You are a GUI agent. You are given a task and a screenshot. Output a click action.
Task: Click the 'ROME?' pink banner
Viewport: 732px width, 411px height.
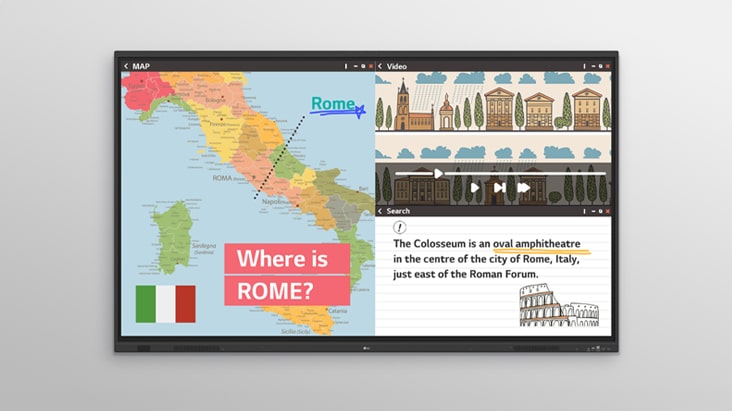274,291
